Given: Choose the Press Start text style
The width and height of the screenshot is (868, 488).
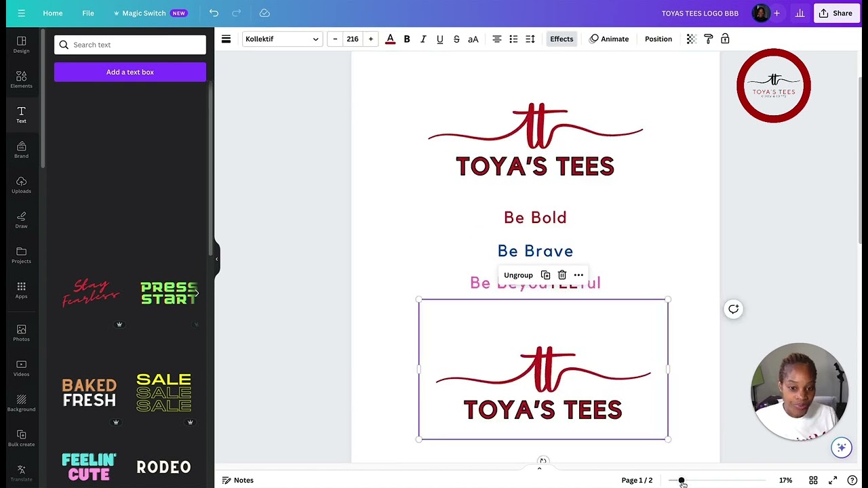Looking at the screenshot, I should (x=168, y=293).
